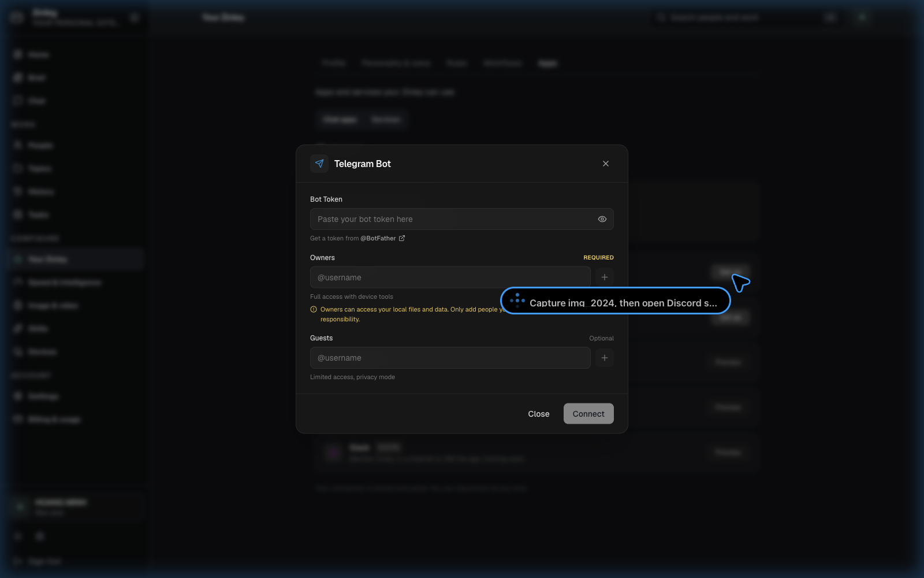Click the 'Telegram Bot' dialog title

point(362,164)
